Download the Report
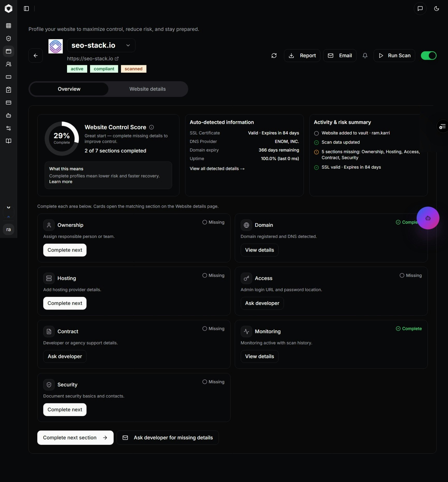 tap(302, 56)
